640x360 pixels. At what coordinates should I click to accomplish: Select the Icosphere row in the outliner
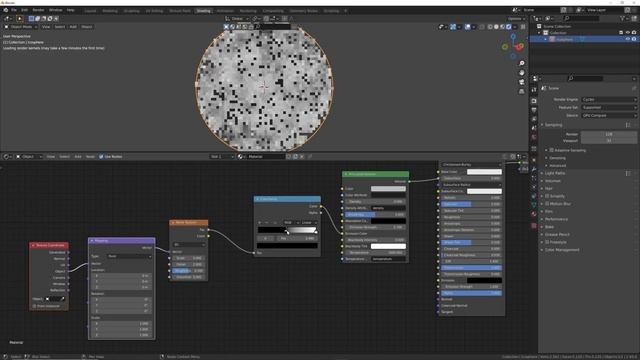[x=584, y=39]
